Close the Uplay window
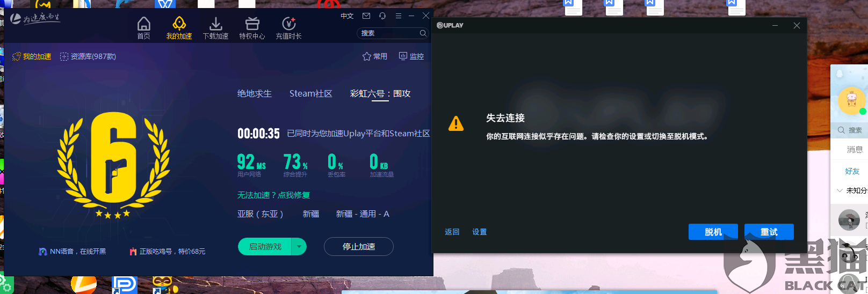Viewport: 868px width, 294px height. point(797,25)
